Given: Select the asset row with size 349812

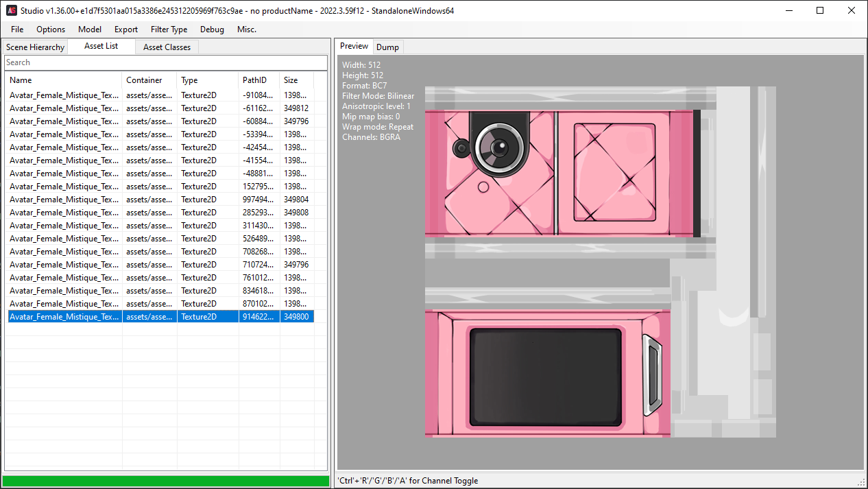Looking at the screenshot, I should (x=160, y=108).
